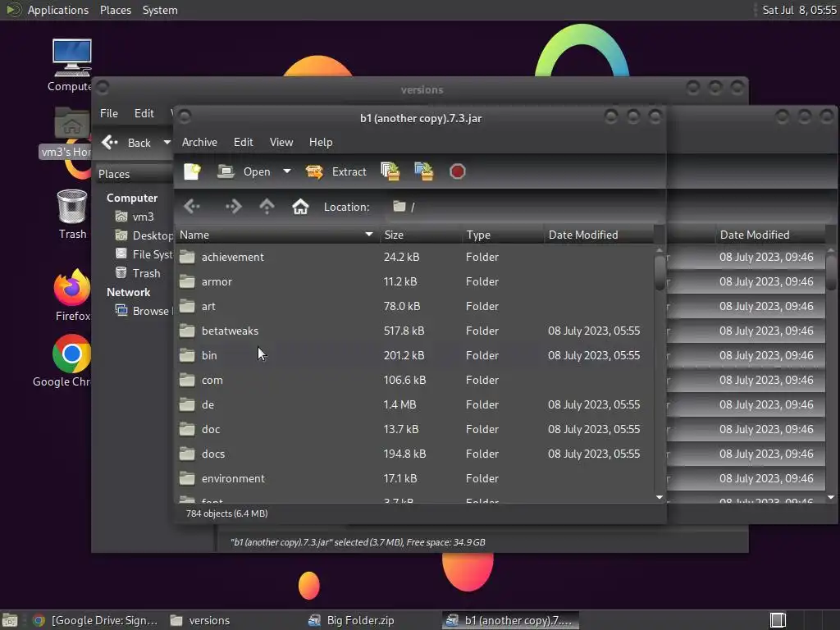
Task: Click the clock in top panel
Action: (799, 10)
